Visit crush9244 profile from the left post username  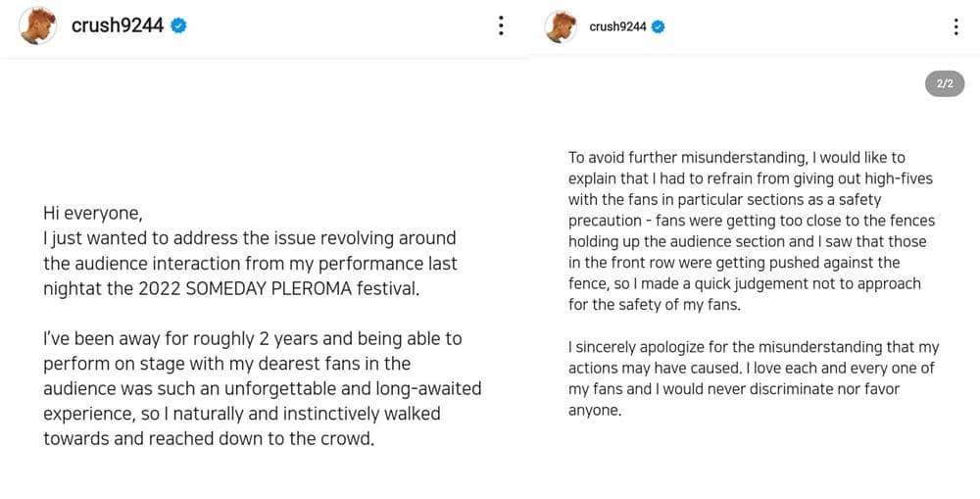click(x=117, y=26)
